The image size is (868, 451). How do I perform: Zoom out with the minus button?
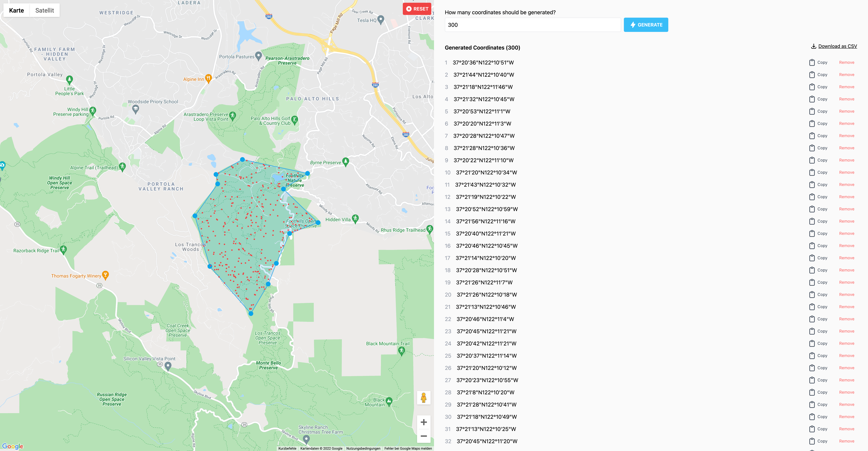point(423,436)
